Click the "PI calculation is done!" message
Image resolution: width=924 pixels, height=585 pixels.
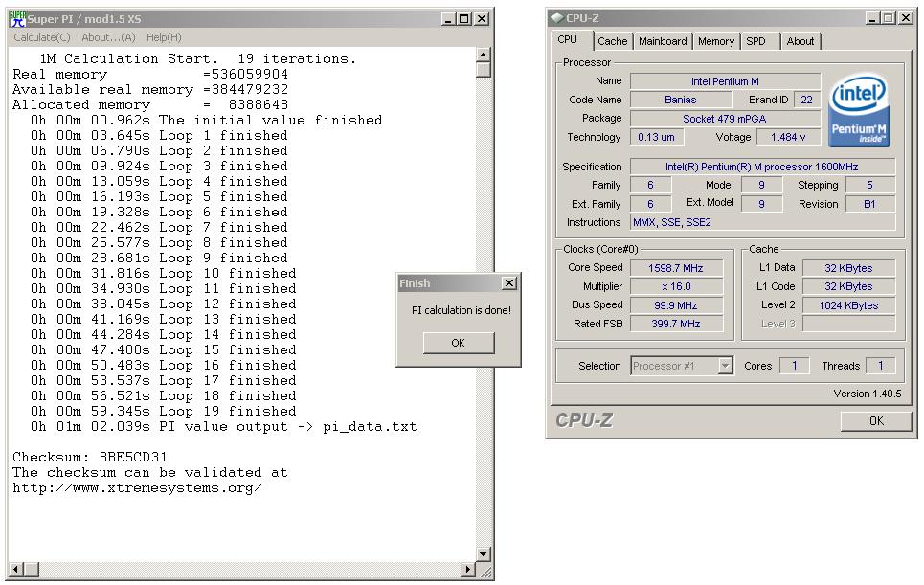point(461,310)
